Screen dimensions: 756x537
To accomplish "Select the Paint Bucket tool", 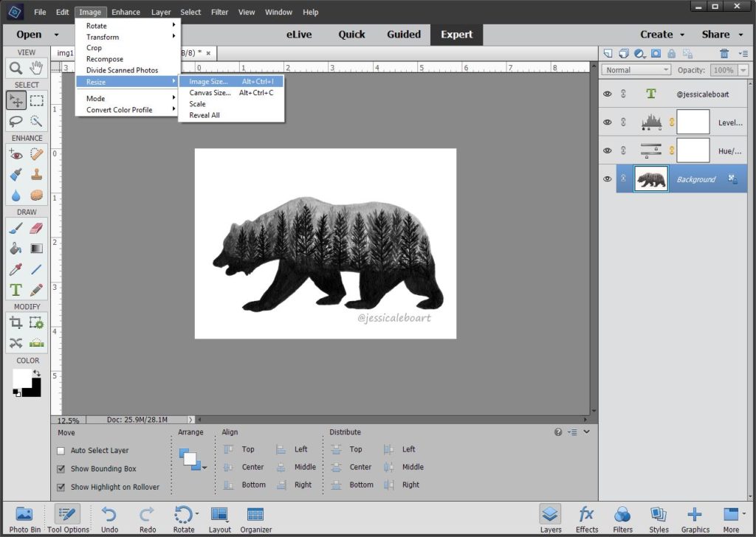I will [16, 249].
